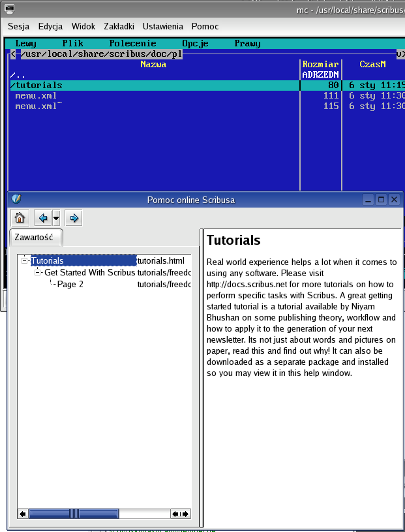Collapse the Tutorials tree node
405x532 pixels.
[x=25, y=260]
